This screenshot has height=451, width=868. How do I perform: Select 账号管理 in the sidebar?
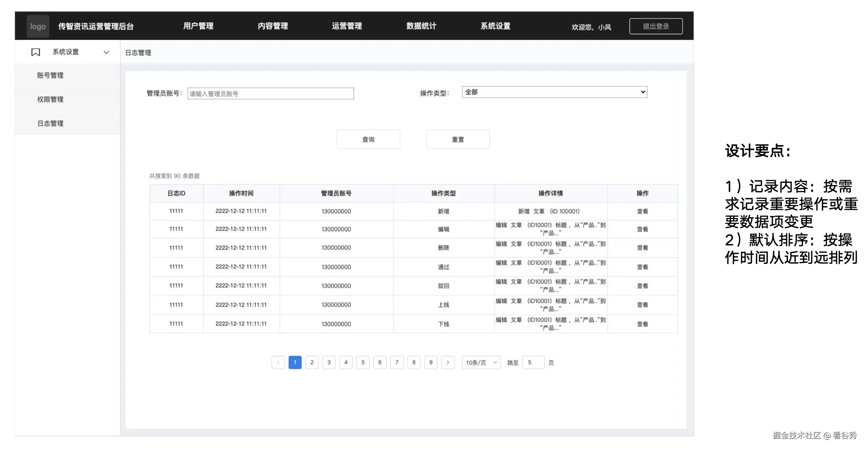point(50,75)
